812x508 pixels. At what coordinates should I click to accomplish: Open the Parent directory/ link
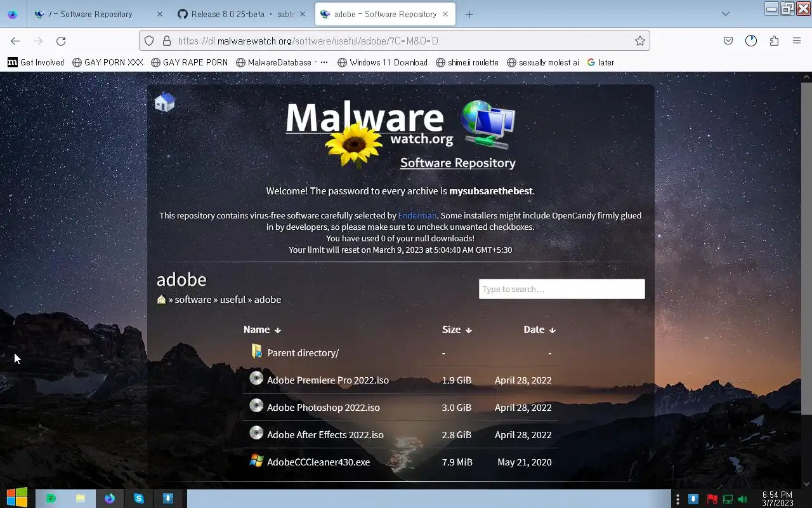click(x=303, y=352)
